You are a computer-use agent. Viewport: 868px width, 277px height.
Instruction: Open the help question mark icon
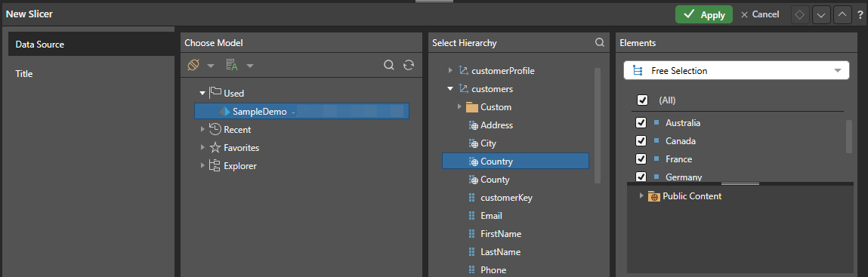click(860, 15)
